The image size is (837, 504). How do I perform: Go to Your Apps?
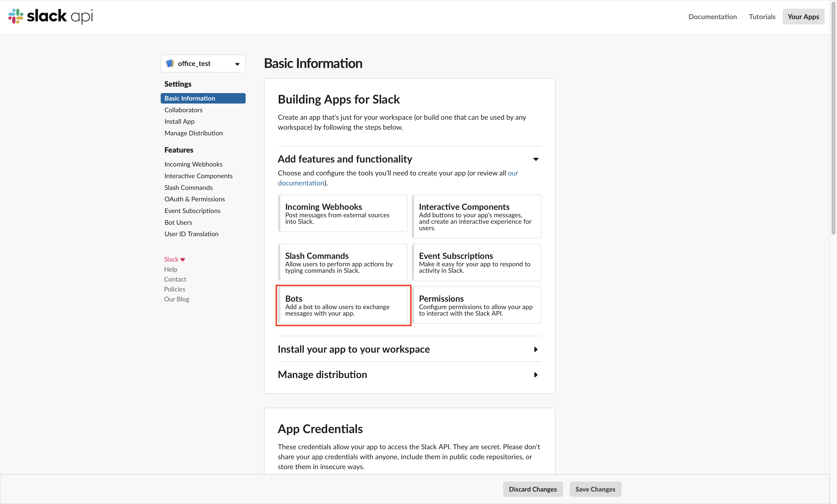coord(803,17)
